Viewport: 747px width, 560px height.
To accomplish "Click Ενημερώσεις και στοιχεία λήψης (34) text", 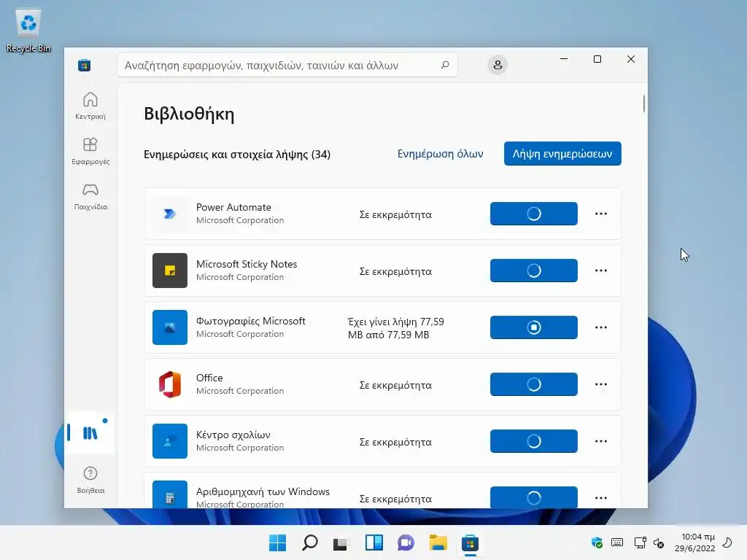I will click(237, 155).
